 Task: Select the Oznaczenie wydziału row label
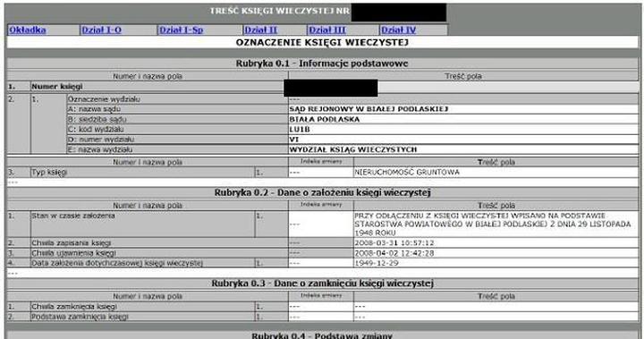point(104,99)
